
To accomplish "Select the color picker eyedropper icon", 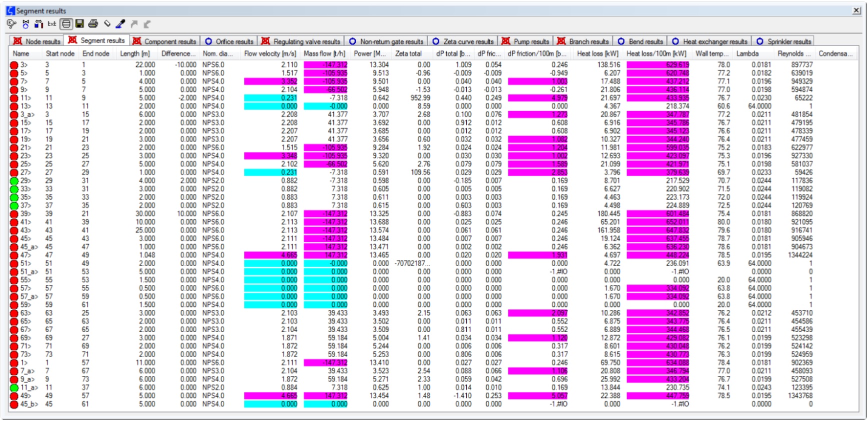I will tap(120, 23).
